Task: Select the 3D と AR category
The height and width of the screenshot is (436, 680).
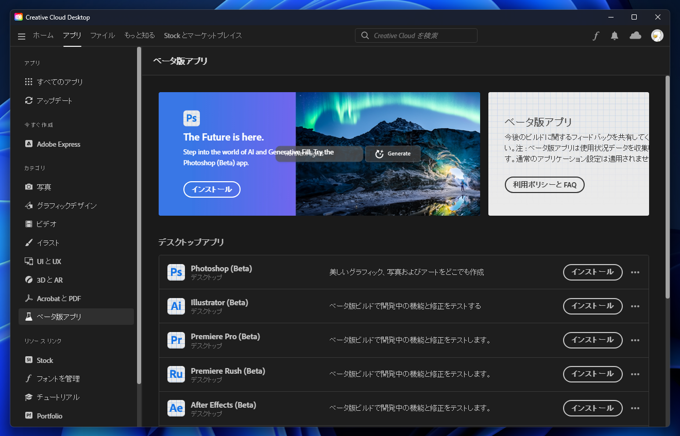Action: tap(76, 280)
